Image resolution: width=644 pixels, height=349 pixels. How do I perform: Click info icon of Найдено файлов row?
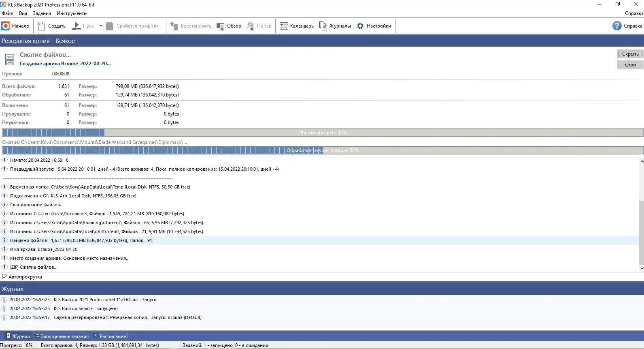4,240
